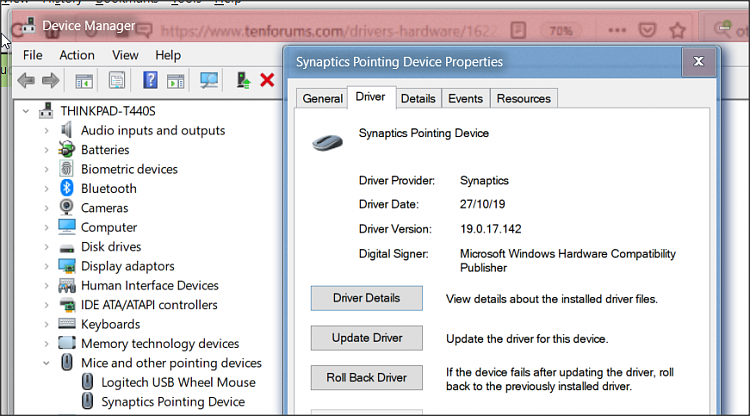Open the Action menu
Screen dimensions: 750x416
pos(77,55)
